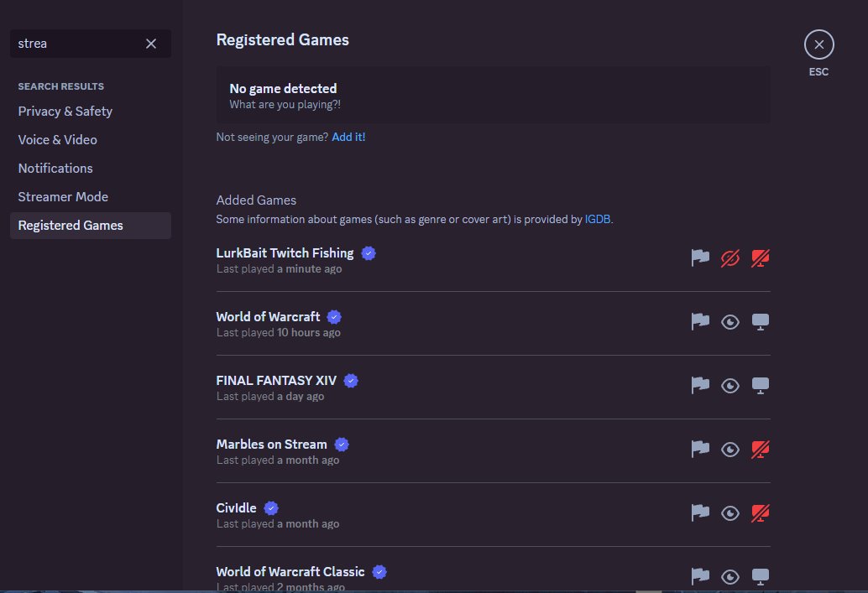868x593 pixels.
Task: Click the flag icon for World of Warcraft
Action: [700, 321]
